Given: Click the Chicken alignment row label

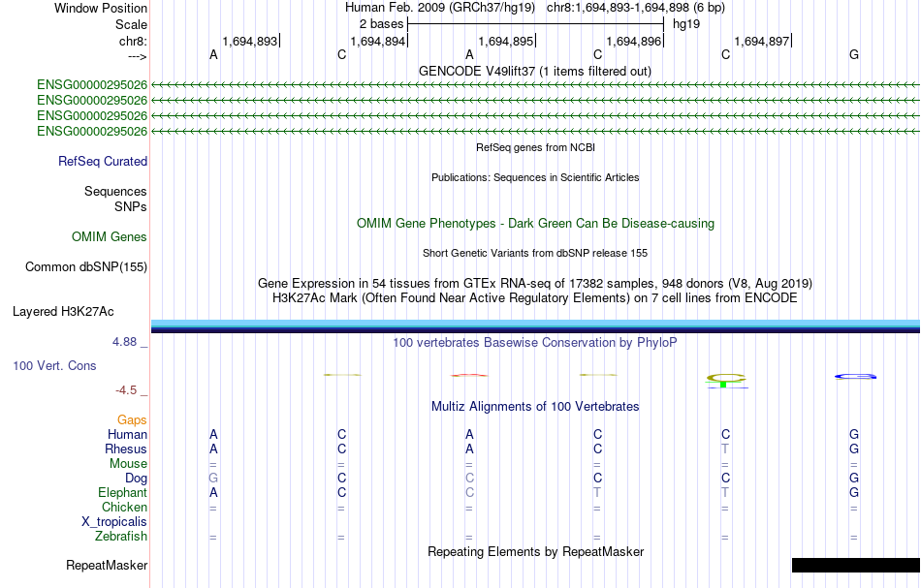Looking at the screenshot, I should [124, 507].
